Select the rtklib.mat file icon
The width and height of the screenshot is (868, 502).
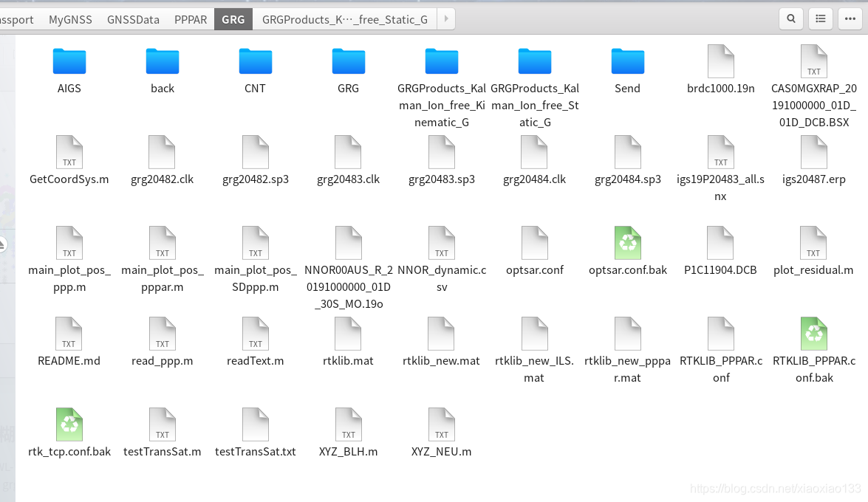click(348, 334)
